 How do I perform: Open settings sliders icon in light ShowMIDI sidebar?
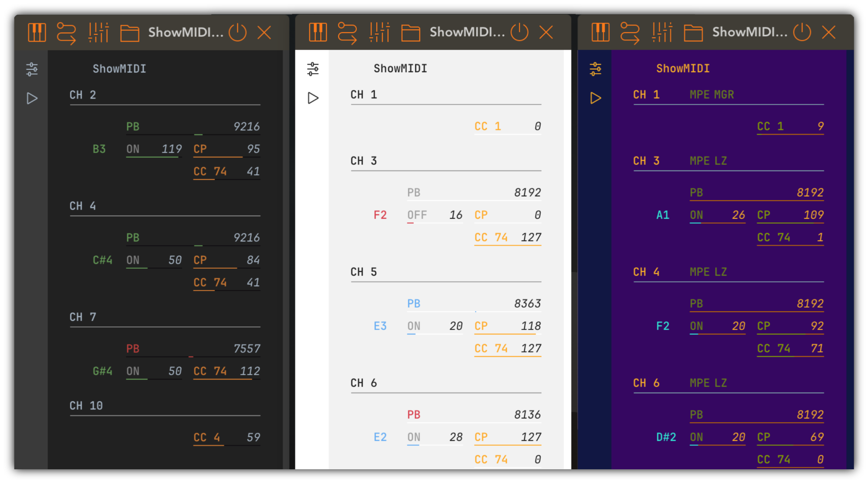coord(313,69)
